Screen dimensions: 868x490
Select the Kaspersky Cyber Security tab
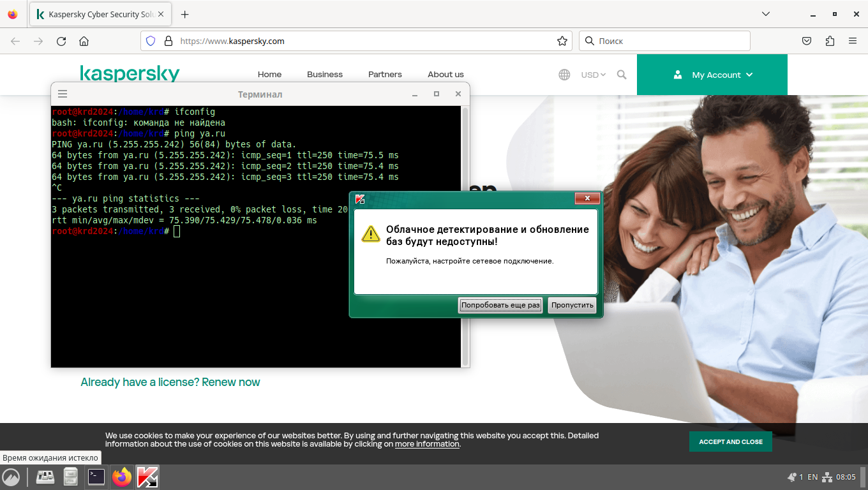click(x=101, y=14)
